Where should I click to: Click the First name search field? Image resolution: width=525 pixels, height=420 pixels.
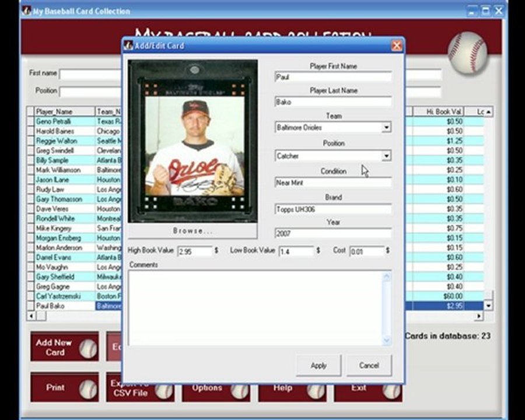(90, 74)
